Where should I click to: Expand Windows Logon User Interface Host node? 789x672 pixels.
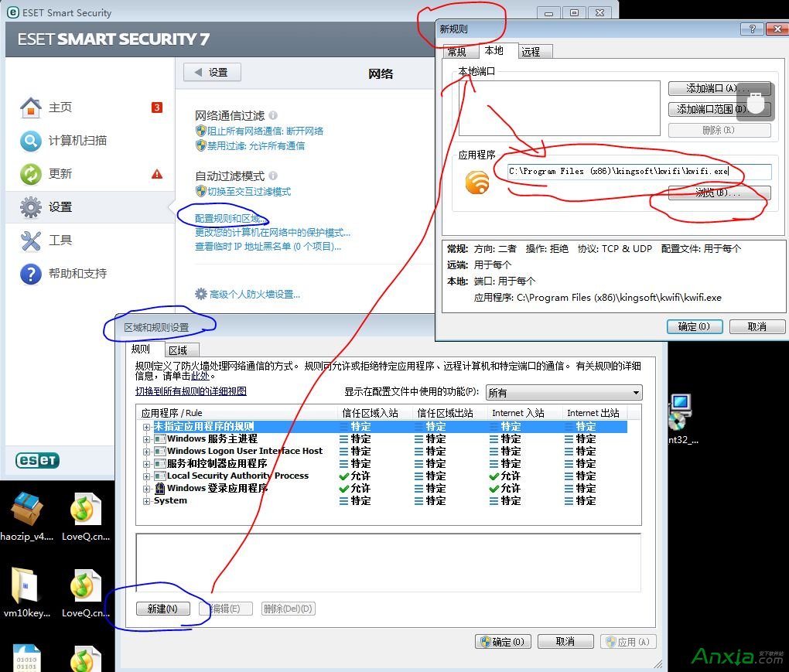coord(146,452)
